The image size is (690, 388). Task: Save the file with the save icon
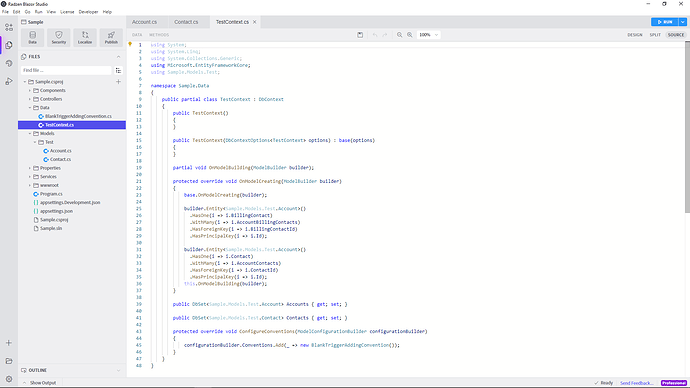[360, 35]
